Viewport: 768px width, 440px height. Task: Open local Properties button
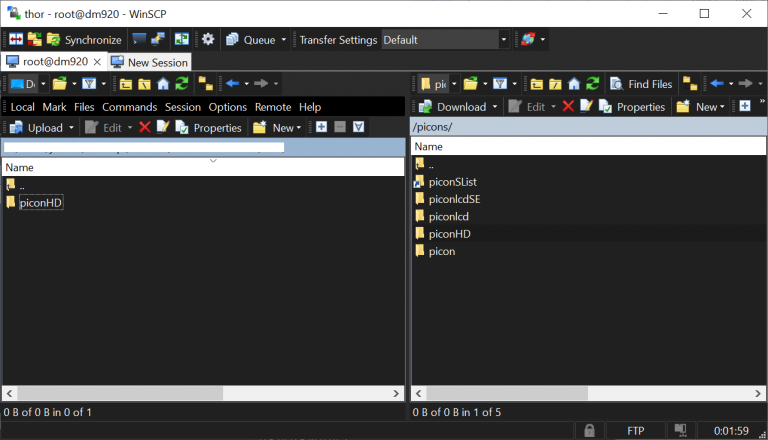tap(209, 128)
